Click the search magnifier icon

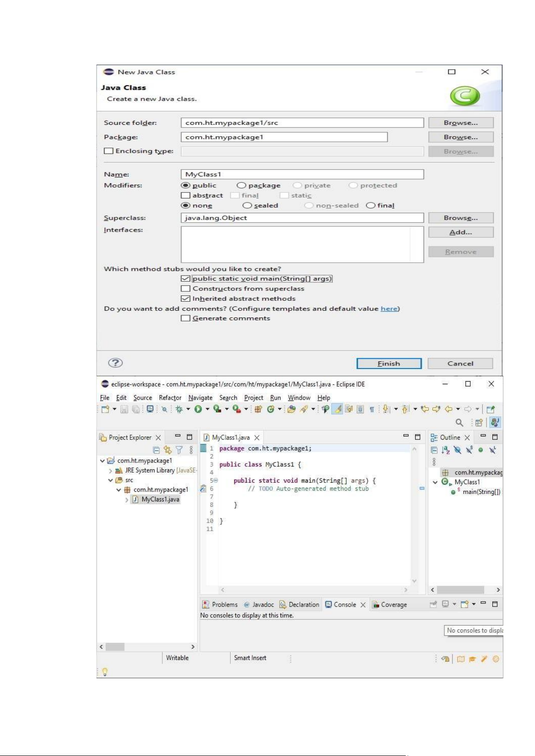coord(459,422)
